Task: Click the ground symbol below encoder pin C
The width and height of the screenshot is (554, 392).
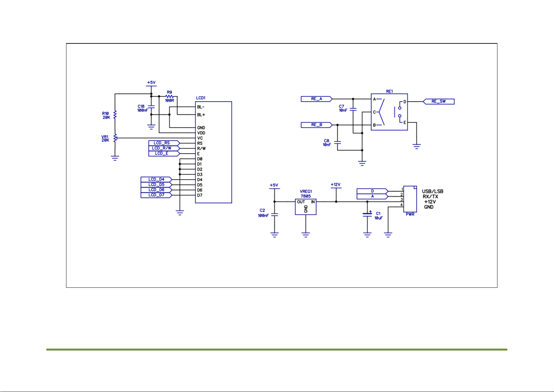Action: click(x=362, y=163)
